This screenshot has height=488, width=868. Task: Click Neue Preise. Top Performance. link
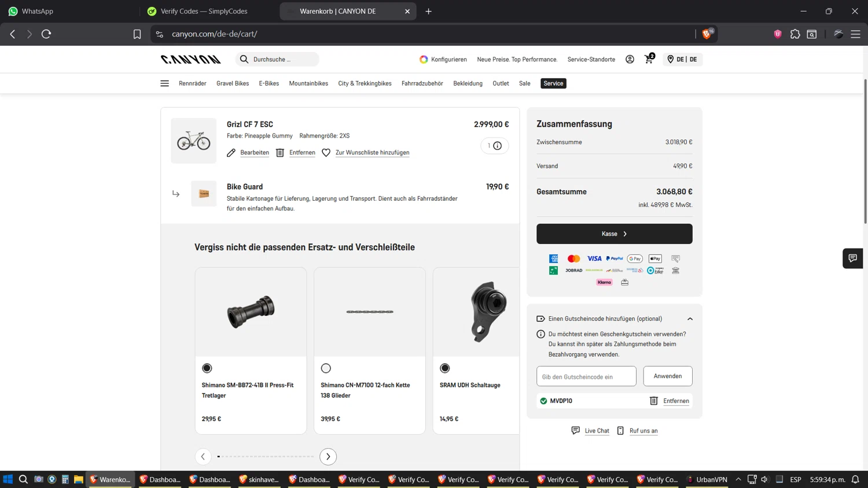click(517, 60)
